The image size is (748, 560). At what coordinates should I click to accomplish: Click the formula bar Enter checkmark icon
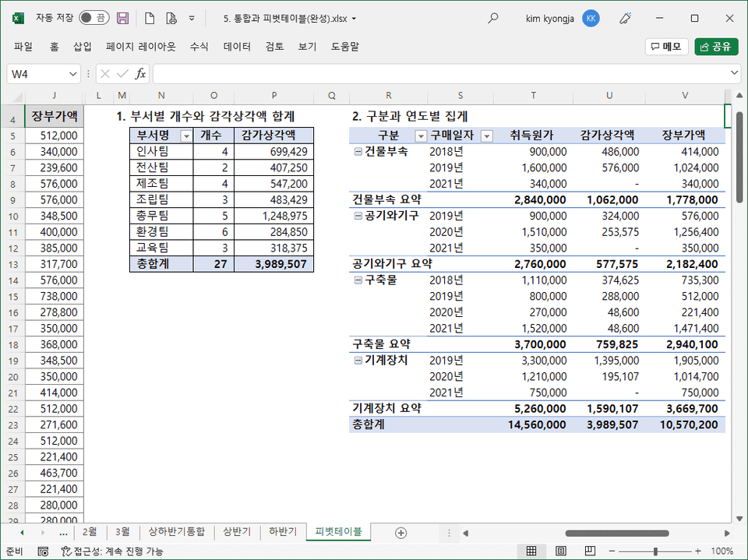coord(122,74)
